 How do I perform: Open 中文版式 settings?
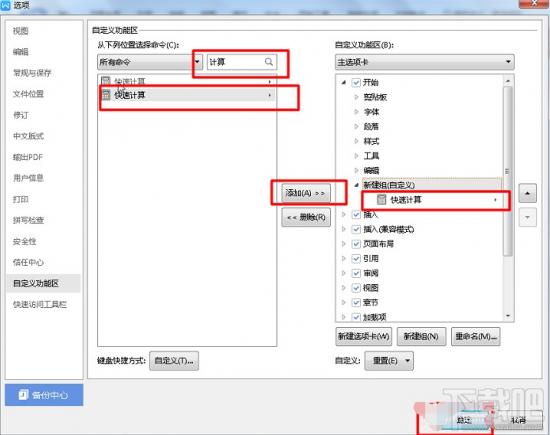(x=28, y=136)
